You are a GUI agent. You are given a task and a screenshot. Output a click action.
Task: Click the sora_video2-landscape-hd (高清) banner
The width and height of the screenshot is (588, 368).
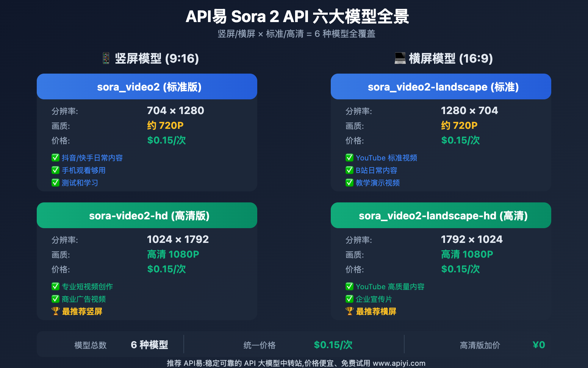click(441, 216)
